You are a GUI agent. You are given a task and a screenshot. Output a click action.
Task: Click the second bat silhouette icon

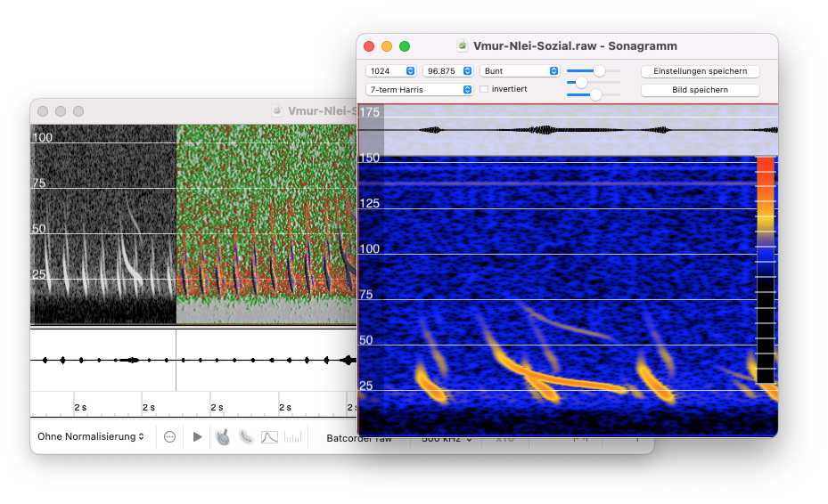(x=245, y=437)
